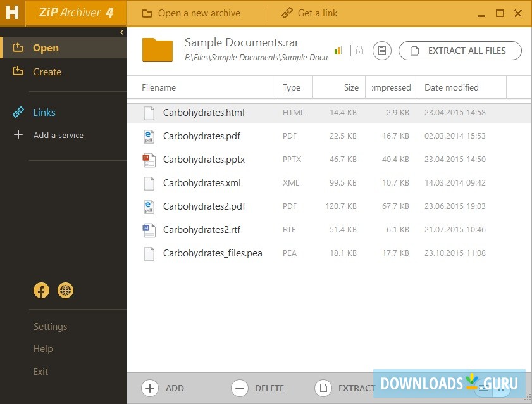The height and width of the screenshot is (404, 532).
Task: Sort the list by Size column
Action: 350,87
